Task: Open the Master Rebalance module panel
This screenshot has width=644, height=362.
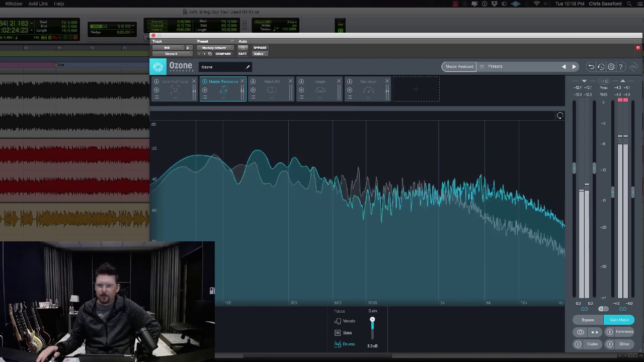Action: coord(223,89)
